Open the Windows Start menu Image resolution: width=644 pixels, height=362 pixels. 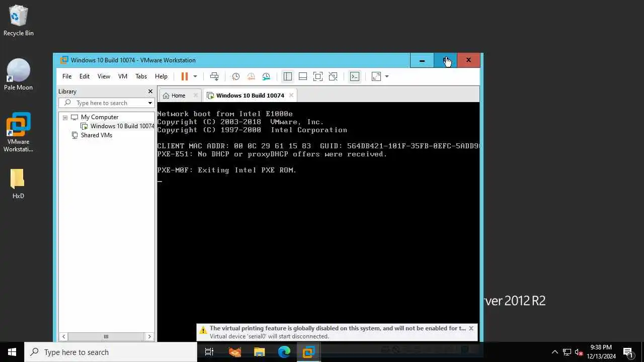12,352
